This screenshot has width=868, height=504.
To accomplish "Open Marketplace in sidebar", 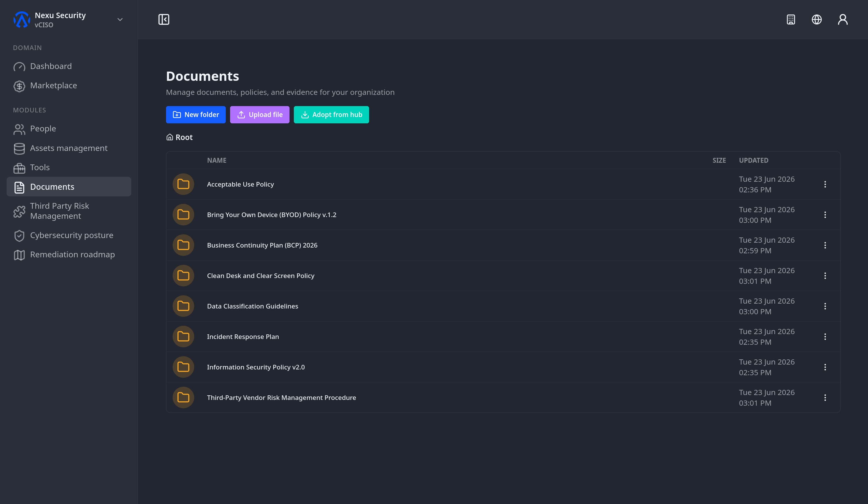I will pos(69,85).
